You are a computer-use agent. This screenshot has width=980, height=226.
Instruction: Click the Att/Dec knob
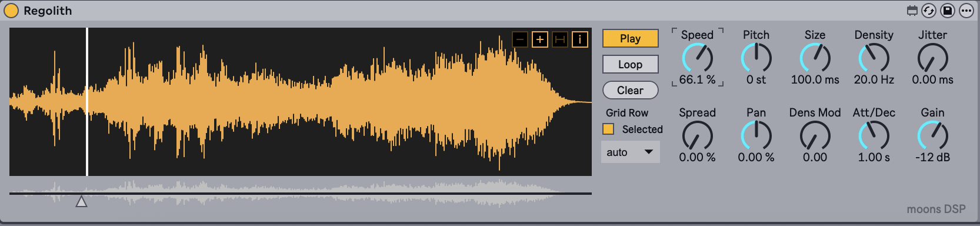tap(874, 135)
